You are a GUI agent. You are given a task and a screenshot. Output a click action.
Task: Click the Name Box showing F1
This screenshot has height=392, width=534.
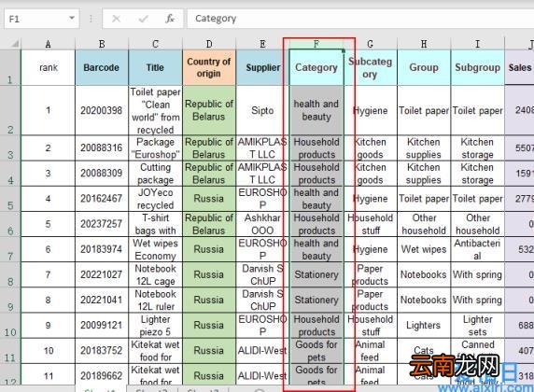(x=42, y=19)
